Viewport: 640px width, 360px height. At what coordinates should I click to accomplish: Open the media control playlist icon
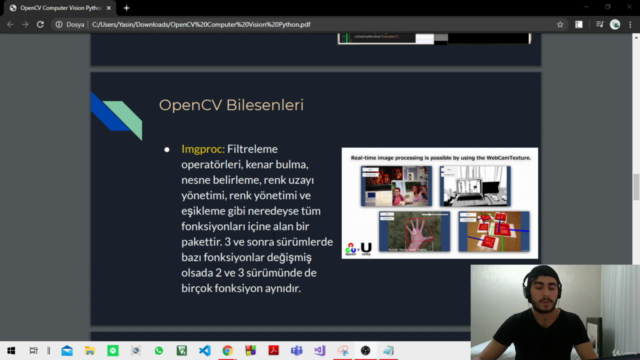coord(599,24)
